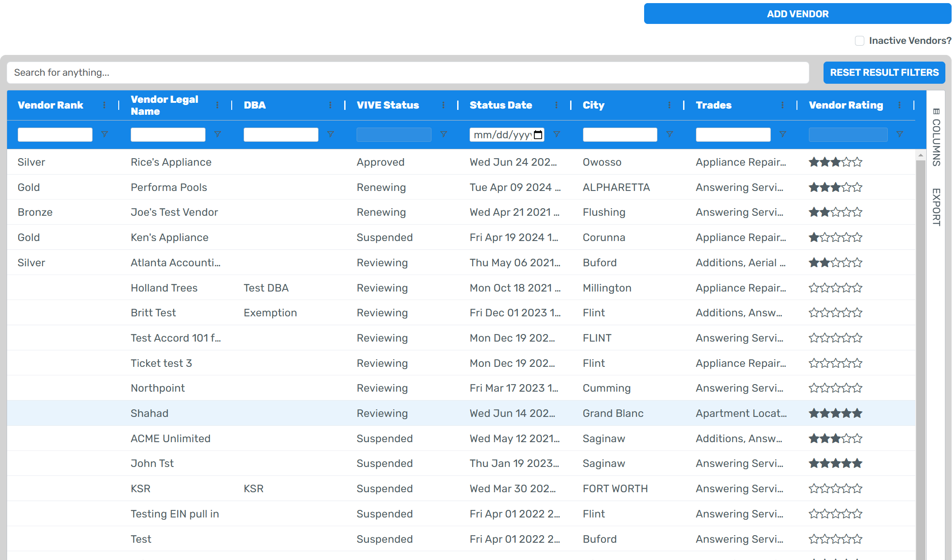Open Vendor Rank column menu icon

(x=104, y=105)
